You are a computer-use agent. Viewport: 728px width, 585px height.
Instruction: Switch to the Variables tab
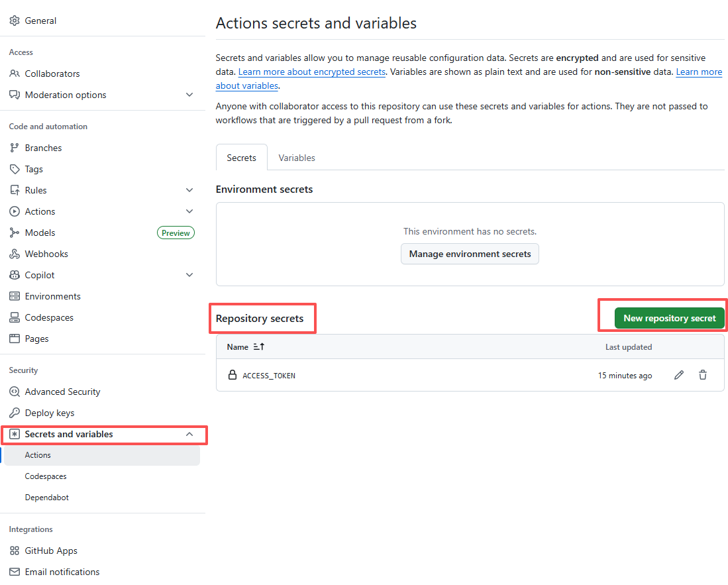pos(296,157)
